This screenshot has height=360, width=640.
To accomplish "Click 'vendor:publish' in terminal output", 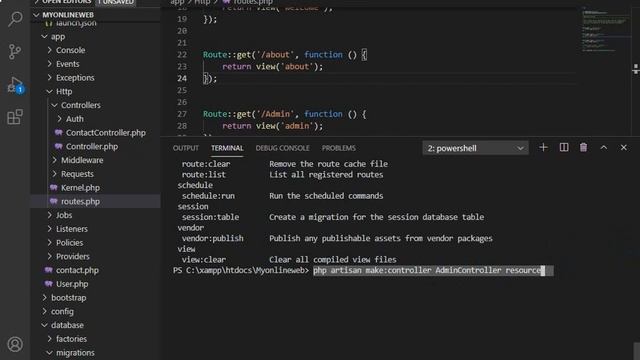I will point(212,238).
